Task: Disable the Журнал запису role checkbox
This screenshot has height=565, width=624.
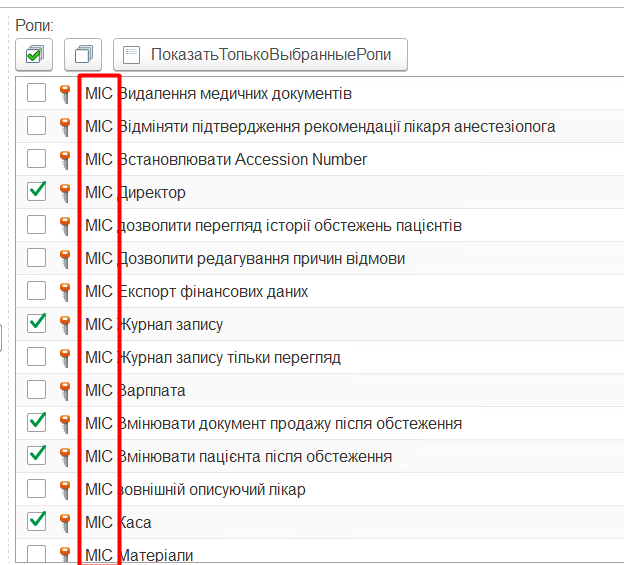Action: (x=37, y=323)
